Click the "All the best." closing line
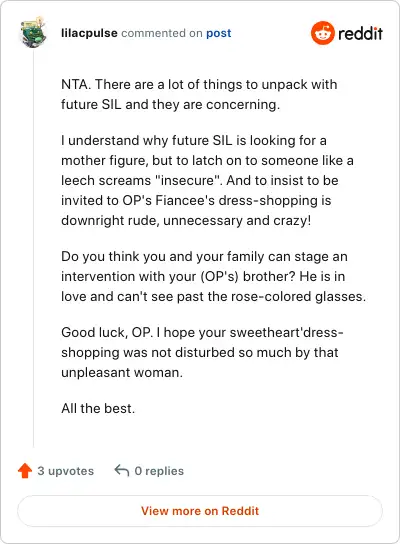The height and width of the screenshot is (544, 400). (98, 408)
